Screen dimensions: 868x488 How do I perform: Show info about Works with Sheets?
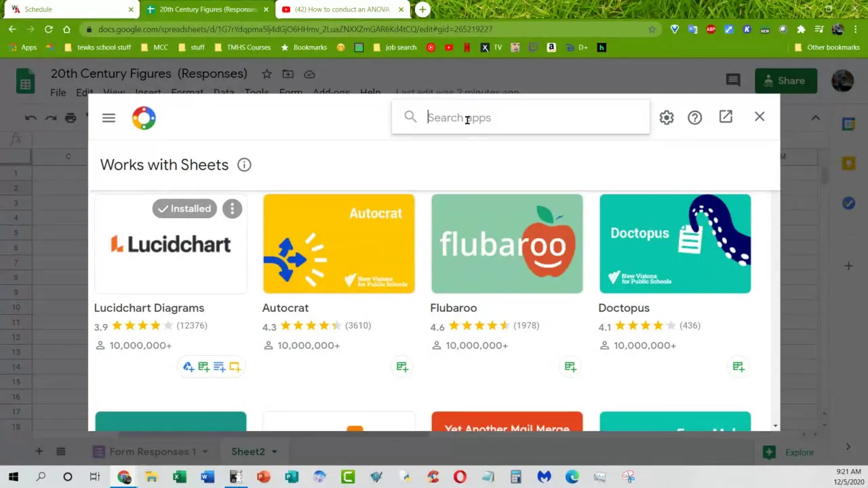244,165
